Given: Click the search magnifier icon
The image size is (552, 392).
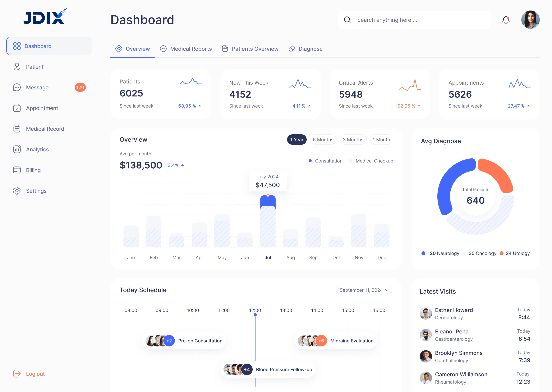Looking at the screenshot, I should click(347, 20).
